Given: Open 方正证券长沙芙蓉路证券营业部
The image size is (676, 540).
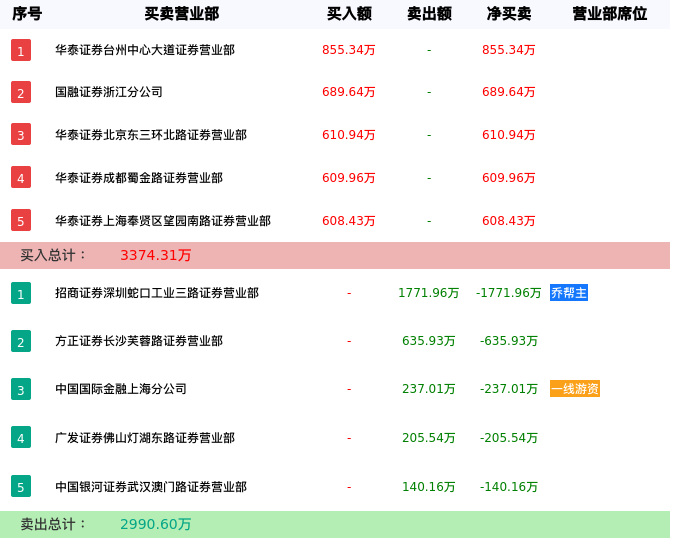Looking at the screenshot, I should click(139, 341).
